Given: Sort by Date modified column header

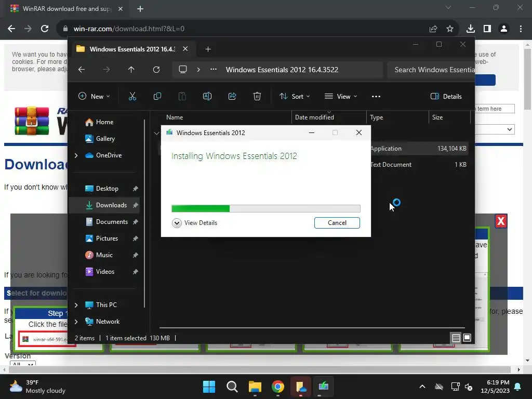Looking at the screenshot, I should tap(329, 117).
